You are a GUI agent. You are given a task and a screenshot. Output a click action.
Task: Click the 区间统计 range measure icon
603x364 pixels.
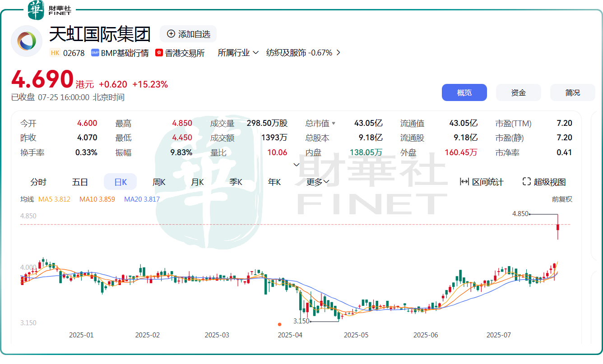(464, 182)
